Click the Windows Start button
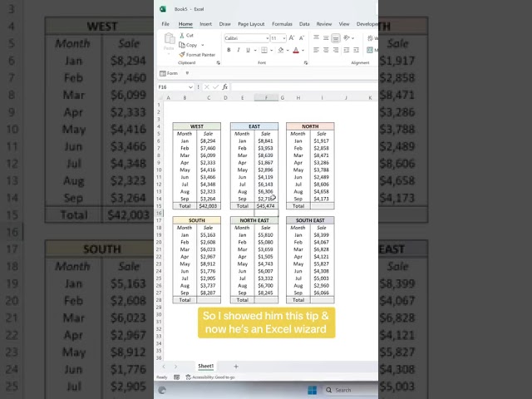The image size is (532, 399). [313, 390]
